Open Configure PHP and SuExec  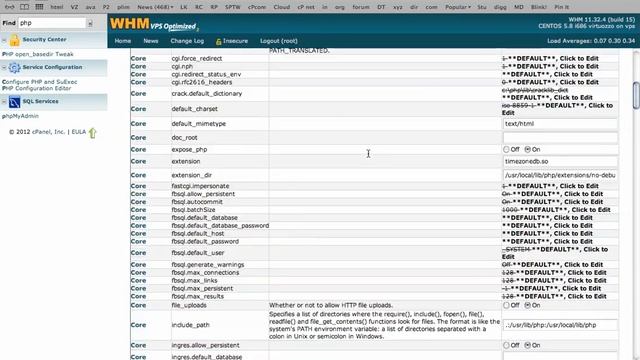(x=40, y=82)
